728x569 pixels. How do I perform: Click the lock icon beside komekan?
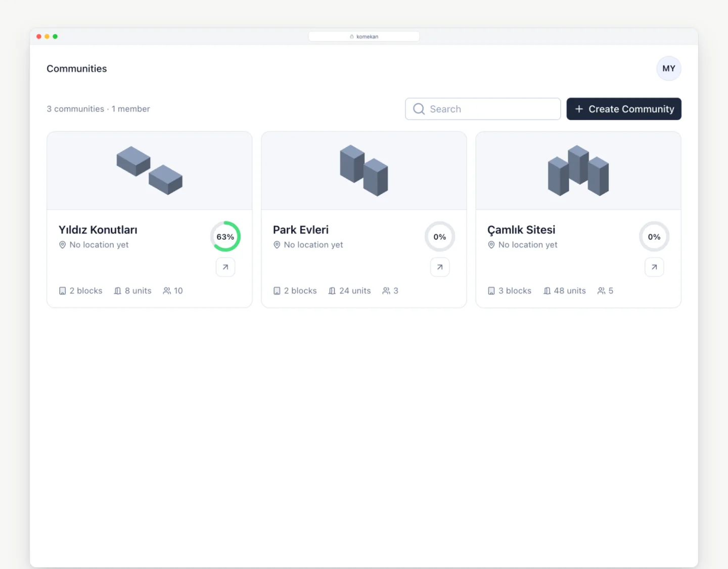pos(352,36)
